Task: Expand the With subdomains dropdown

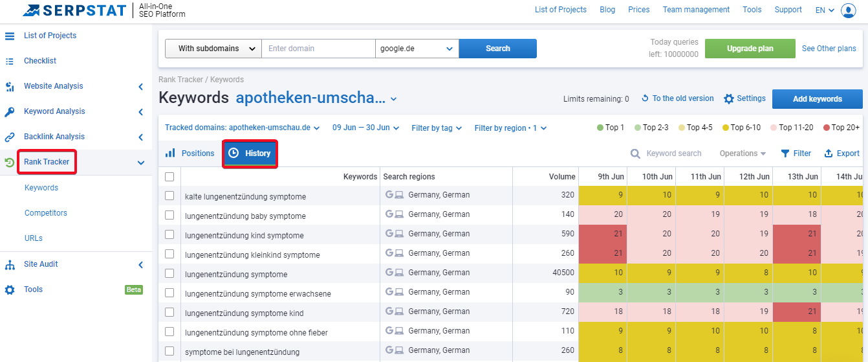Action: click(x=213, y=49)
